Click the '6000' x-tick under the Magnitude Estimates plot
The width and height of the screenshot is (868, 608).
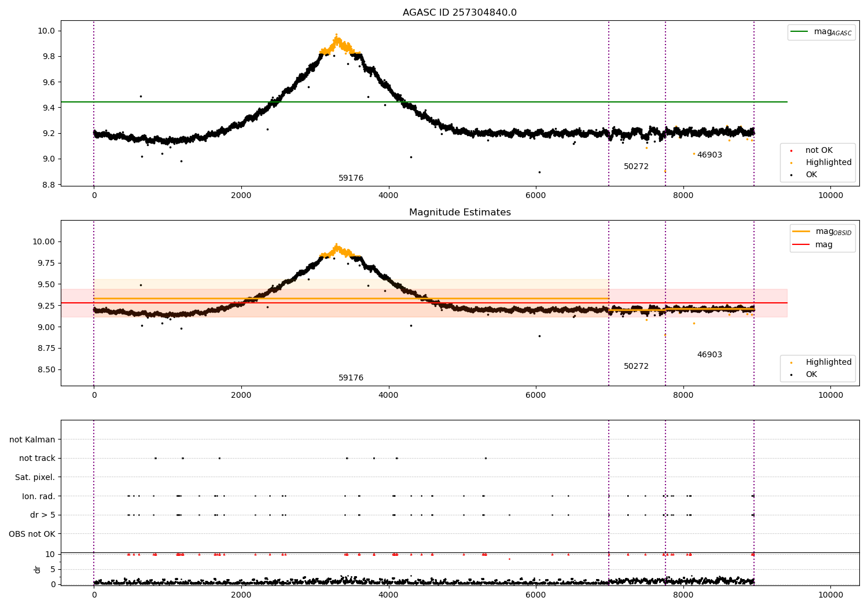click(536, 395)
